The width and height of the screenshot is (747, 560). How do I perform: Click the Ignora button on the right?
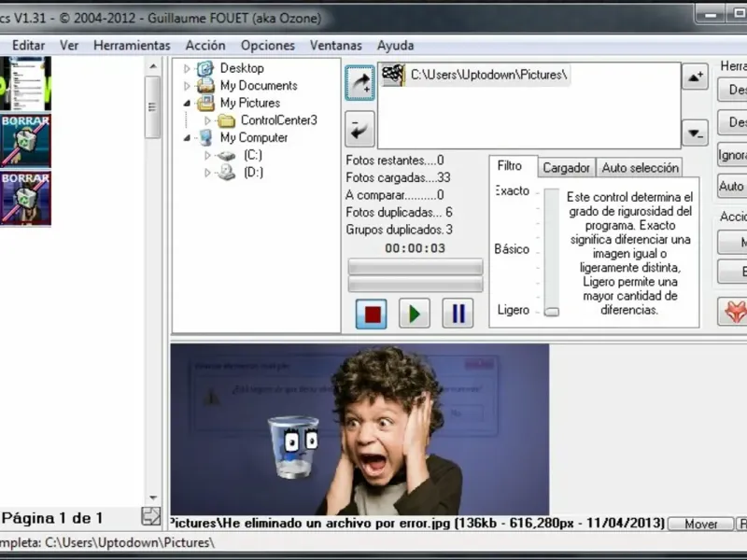tap(732, 155)
